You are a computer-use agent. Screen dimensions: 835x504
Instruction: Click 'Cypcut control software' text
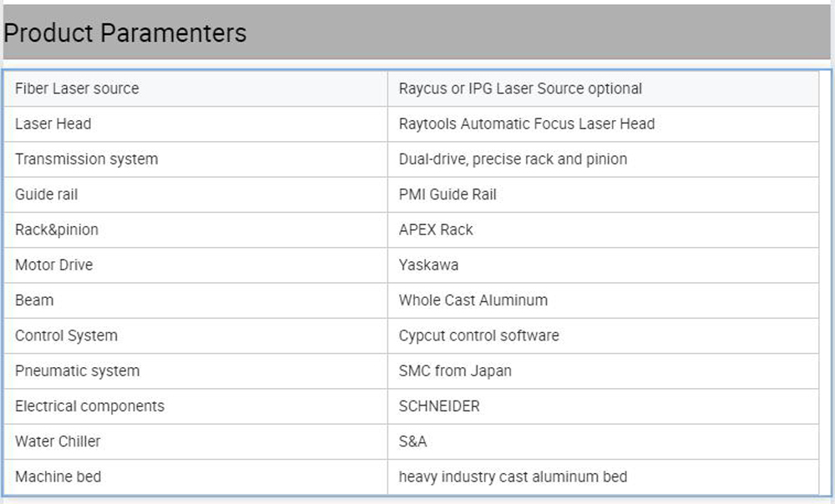(x=478, y=335)
